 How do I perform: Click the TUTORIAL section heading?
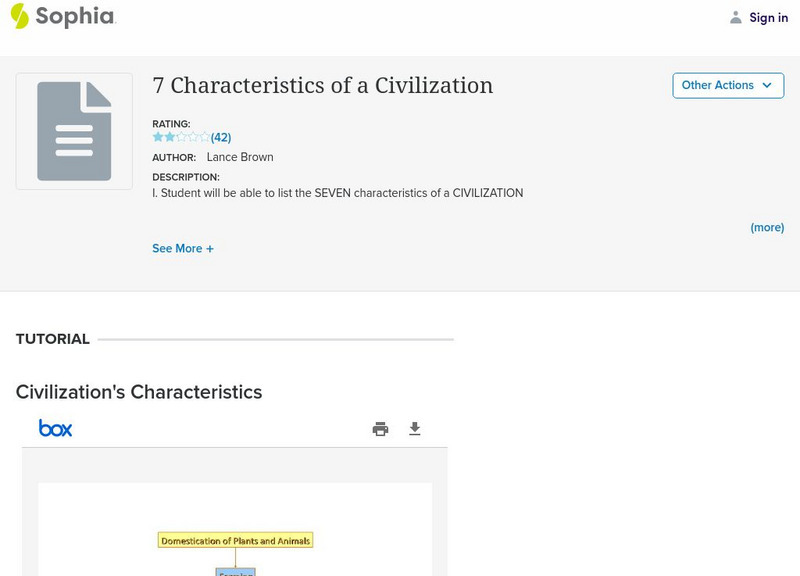click(x=53, y=339)
